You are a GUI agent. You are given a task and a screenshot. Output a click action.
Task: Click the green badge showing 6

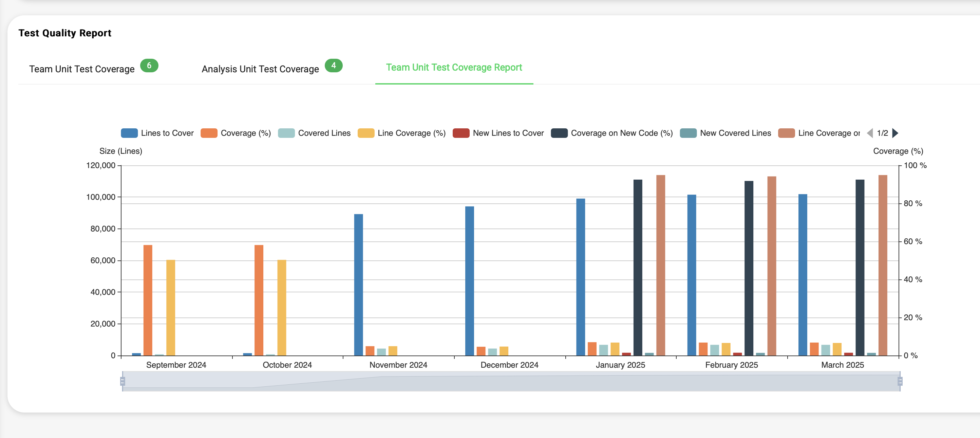click(149, 66)
